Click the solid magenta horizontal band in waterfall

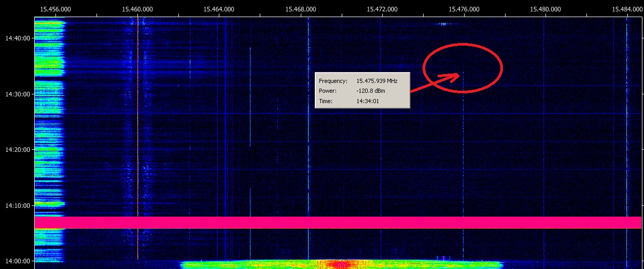[338, 222]
